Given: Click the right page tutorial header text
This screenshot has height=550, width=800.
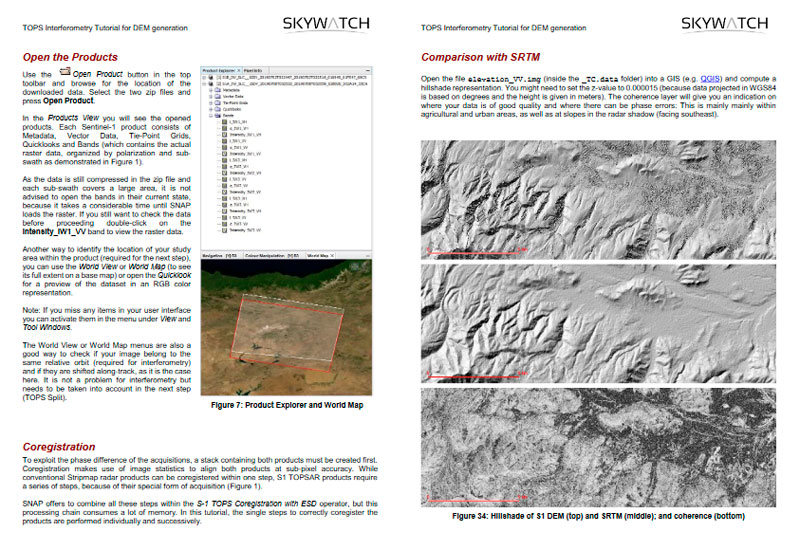Looking at the screenshot, I should 504,28.
